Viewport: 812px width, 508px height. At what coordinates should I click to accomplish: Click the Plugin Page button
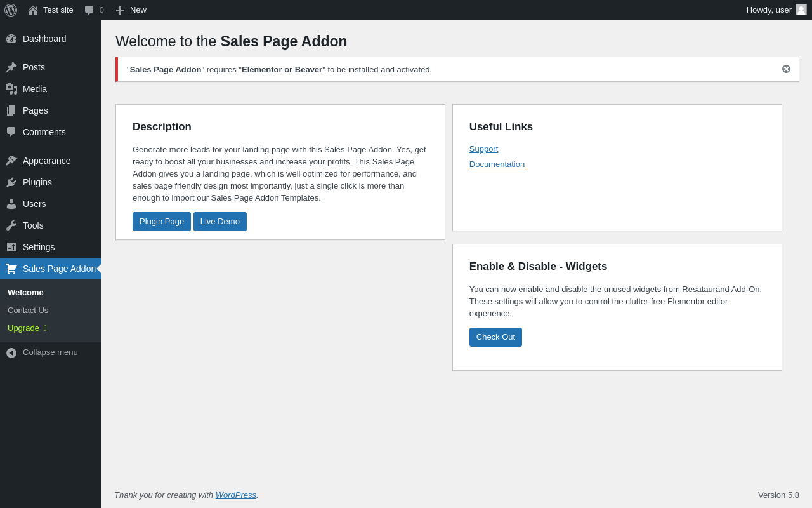(162, 222)
